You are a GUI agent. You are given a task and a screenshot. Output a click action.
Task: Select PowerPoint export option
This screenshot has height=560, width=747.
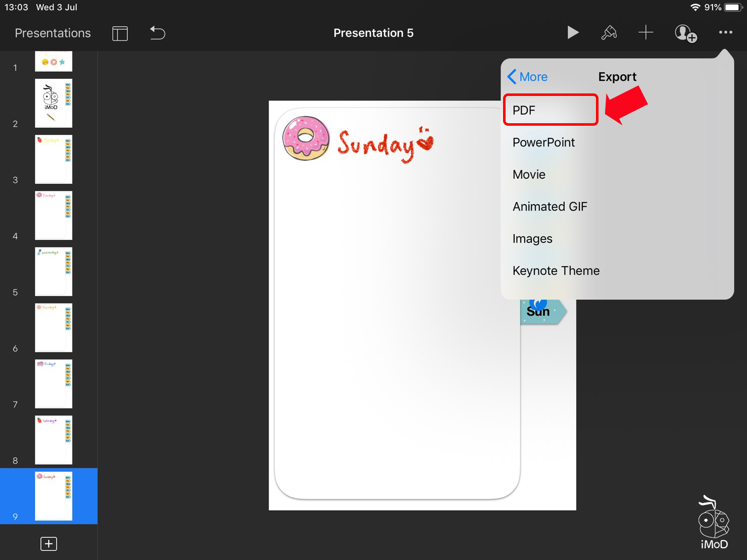[x=543, y=142]
